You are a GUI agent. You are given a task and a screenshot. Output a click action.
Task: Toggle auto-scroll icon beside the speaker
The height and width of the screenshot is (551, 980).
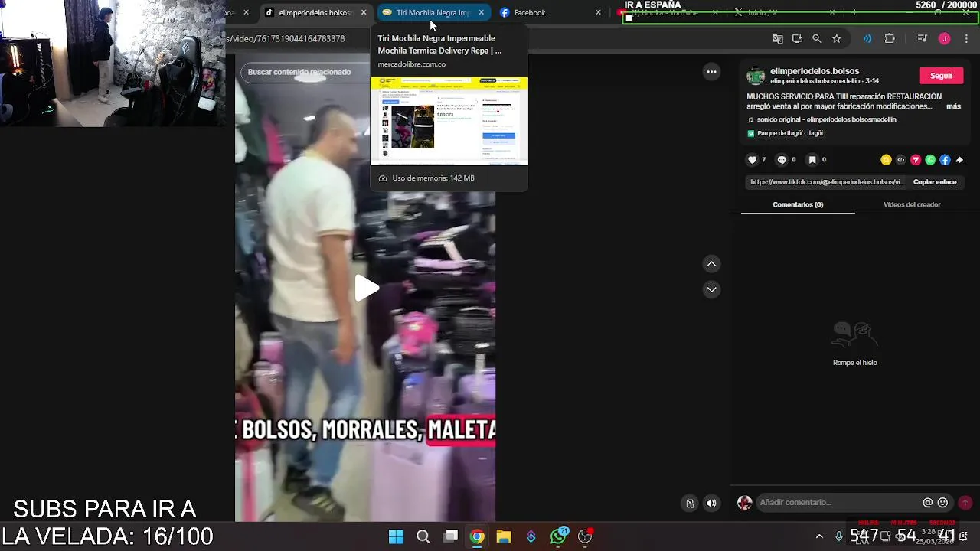690,503
